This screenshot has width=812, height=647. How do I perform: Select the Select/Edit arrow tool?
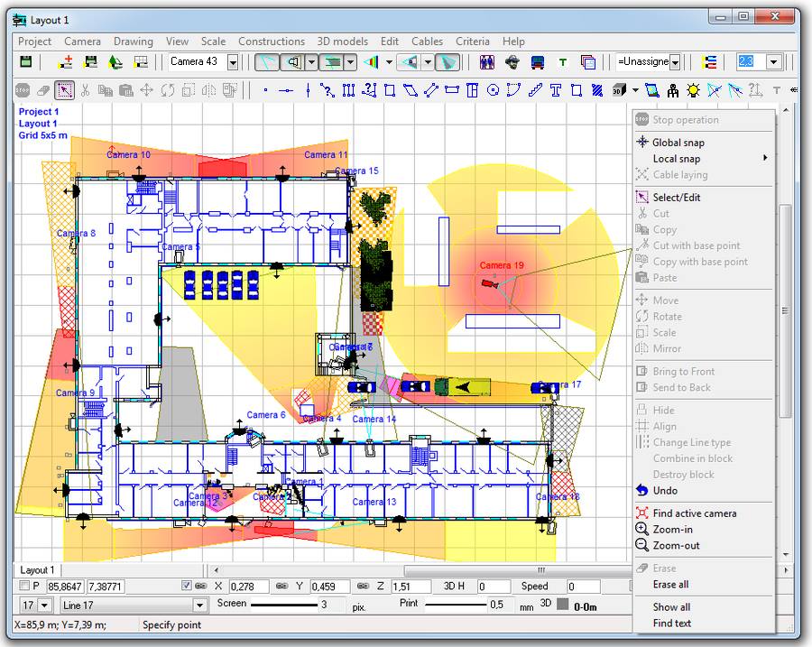tap(63, 90)
